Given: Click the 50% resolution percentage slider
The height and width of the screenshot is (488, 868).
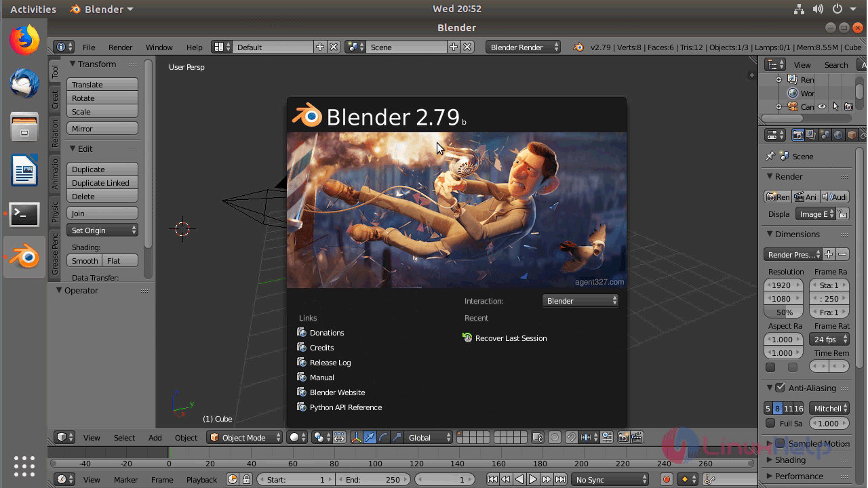Looking at the screenshot, I should coord(784,312).
